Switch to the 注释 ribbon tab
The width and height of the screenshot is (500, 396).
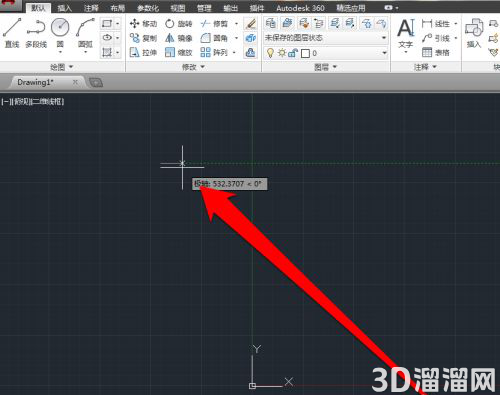click(91, 8)
